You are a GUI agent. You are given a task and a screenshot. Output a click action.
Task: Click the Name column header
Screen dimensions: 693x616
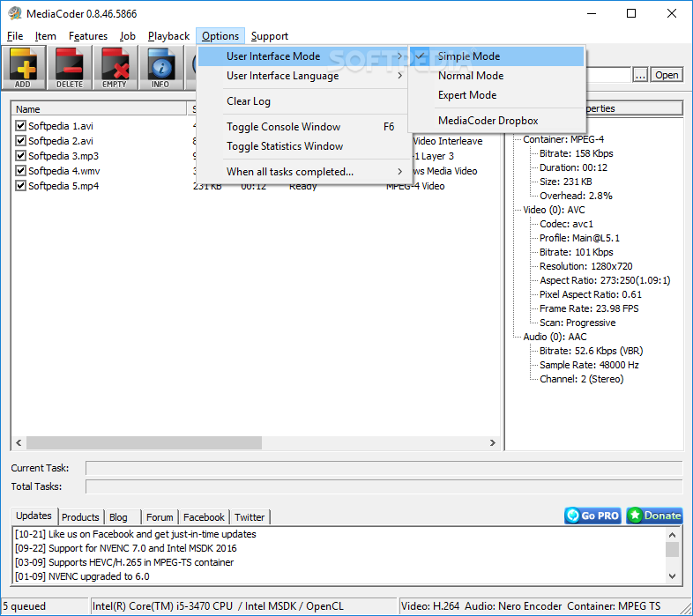pos(99,108)
